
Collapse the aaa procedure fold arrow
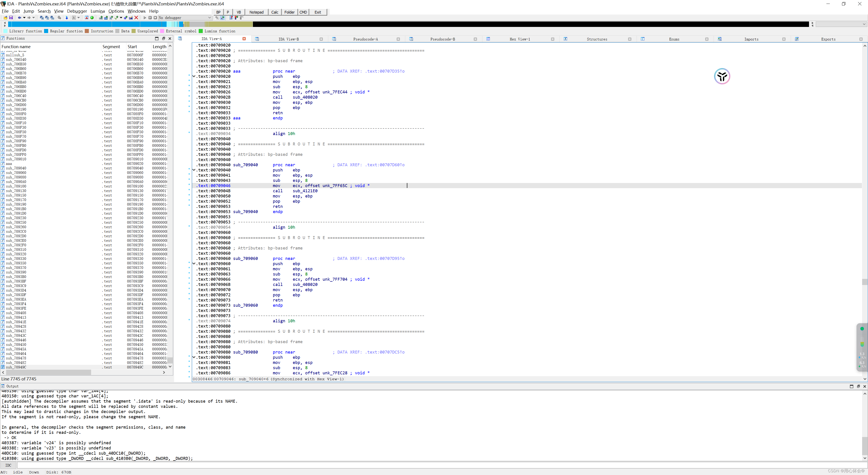[x=194, y=76]
